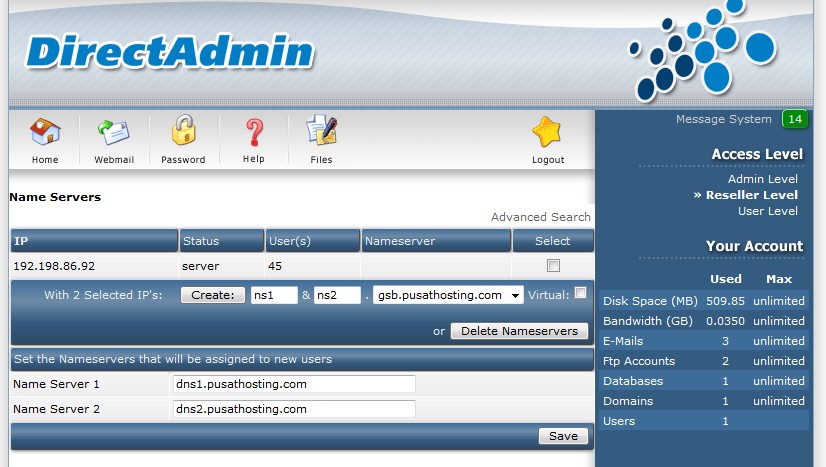
Task: Click the Delete Nameservers button
Action: point(519,331)
